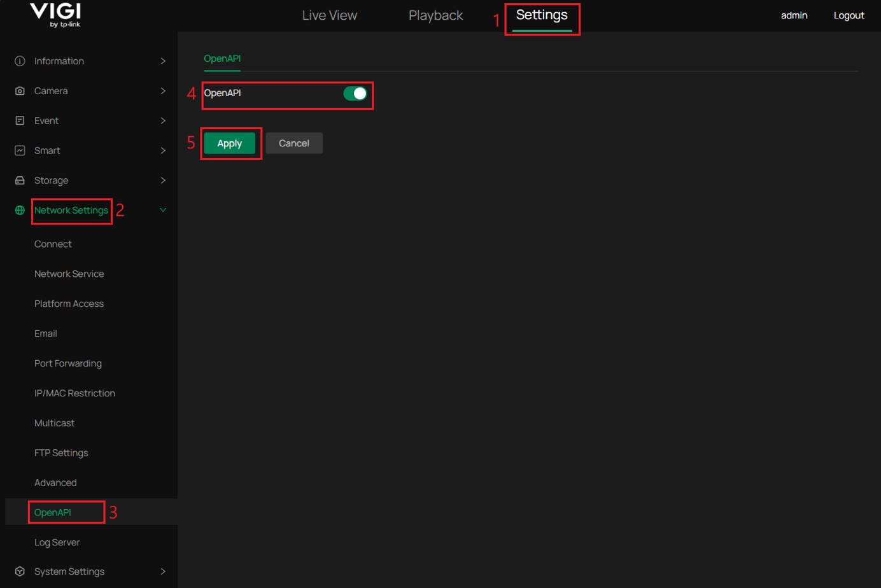Image resolution: width=881 pixels, height=588 pixels.
Task: Open the Advanced submenu item
Action: pos(55,483)
